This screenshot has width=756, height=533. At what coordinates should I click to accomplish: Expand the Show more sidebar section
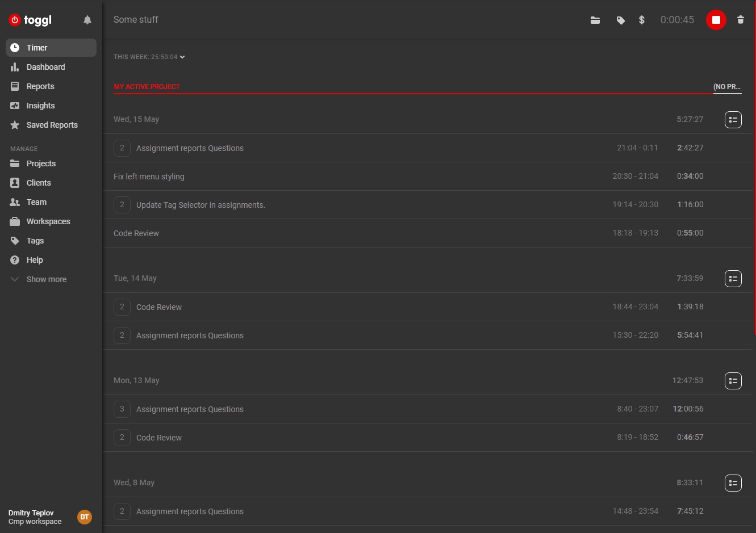(x=46, y=279)
